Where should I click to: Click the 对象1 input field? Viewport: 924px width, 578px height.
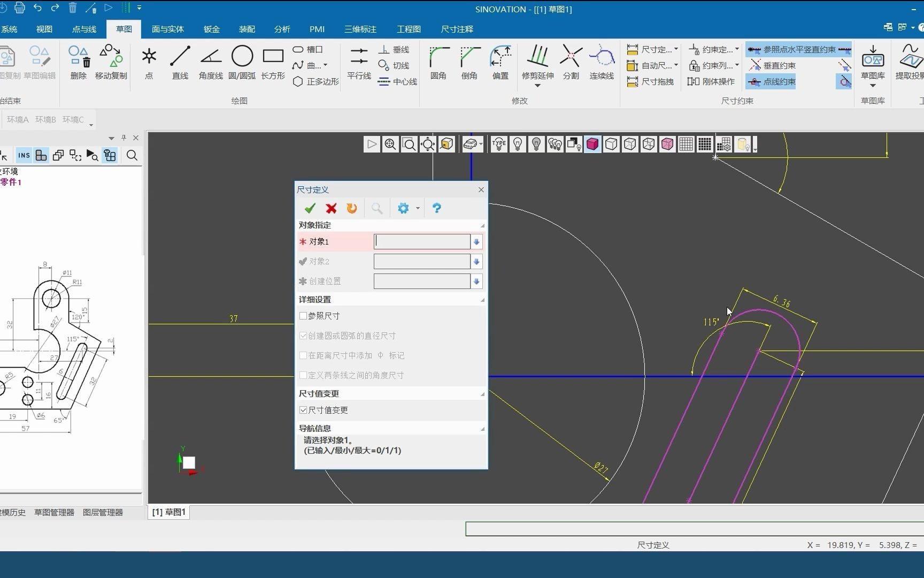click(x=421, y=242)
